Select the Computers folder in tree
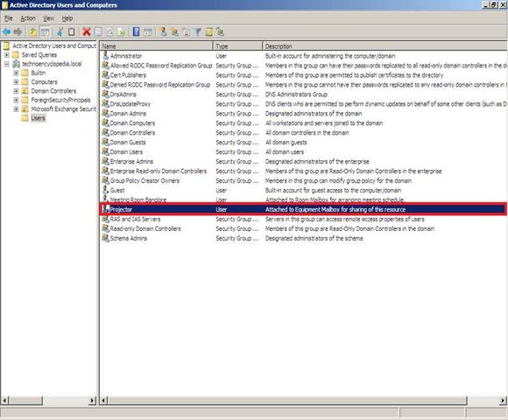508x420 pixels. [x=44, y=82]
